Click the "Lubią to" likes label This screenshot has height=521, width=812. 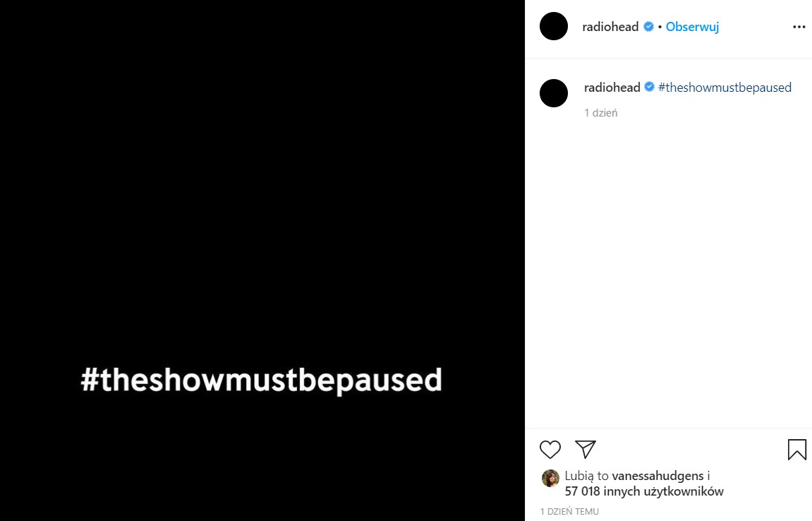[x=587, y=476]
